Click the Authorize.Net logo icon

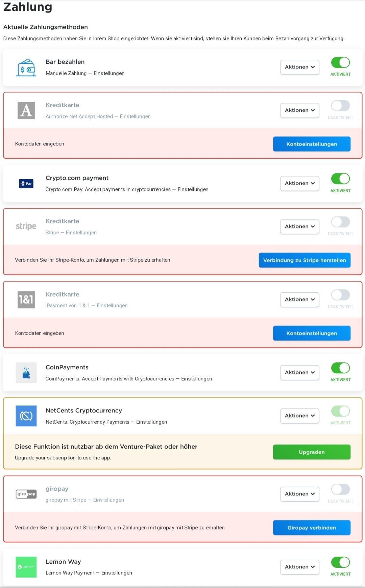tap(26, 110)
